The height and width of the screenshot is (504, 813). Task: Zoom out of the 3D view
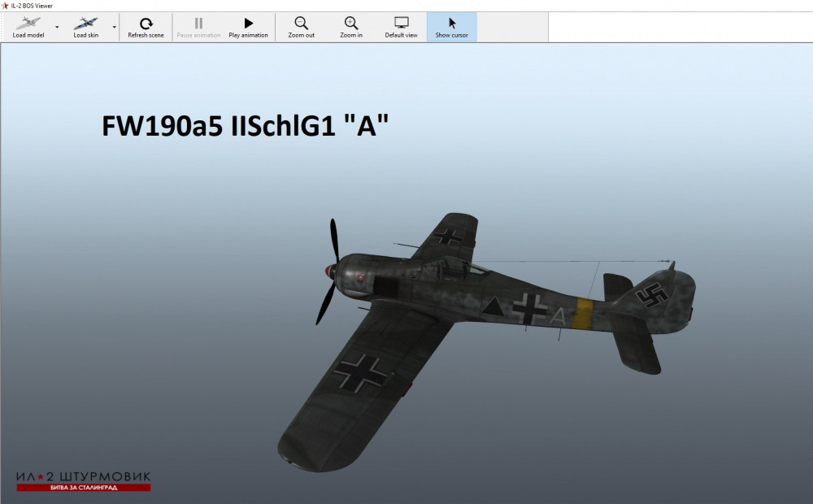(301, 24)
